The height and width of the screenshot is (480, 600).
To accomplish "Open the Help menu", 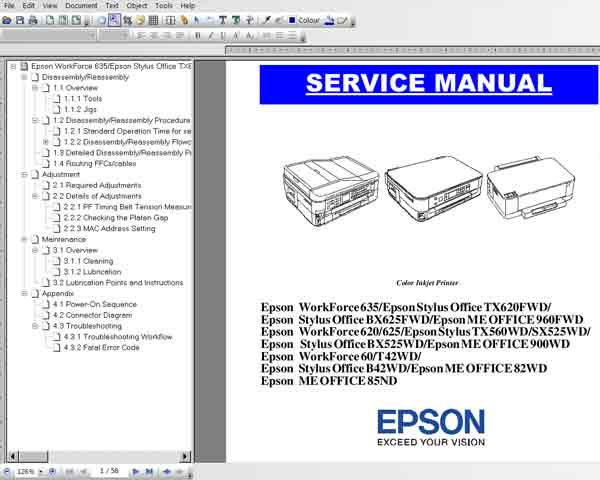I will (x=188, y=5).
